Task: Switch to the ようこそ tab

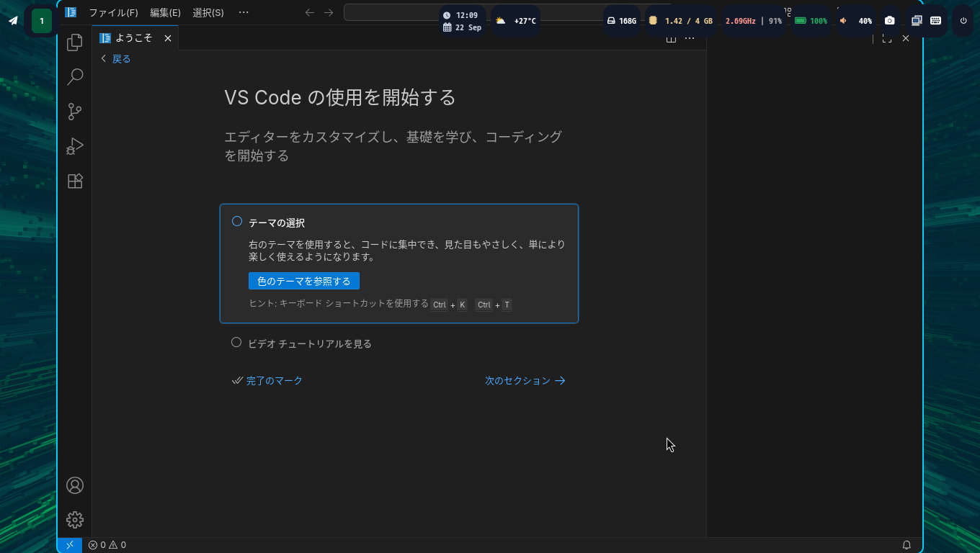Action: click(135, 38)
